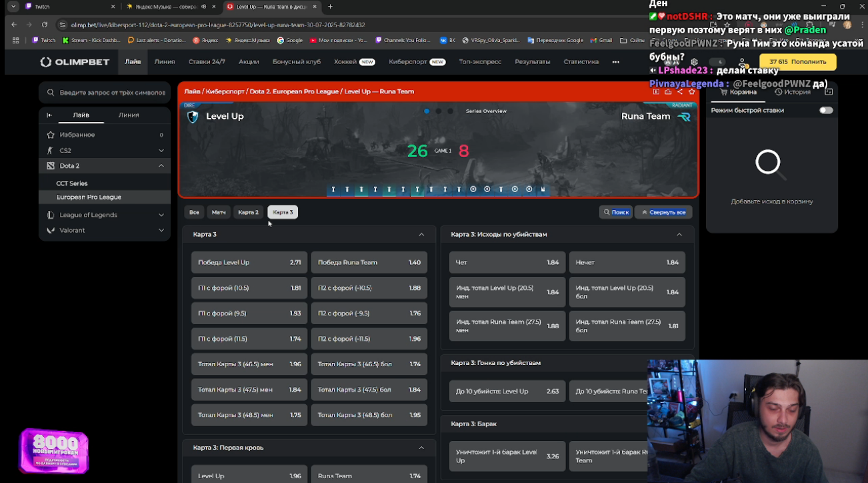Show all markets with Все filter

194,212
